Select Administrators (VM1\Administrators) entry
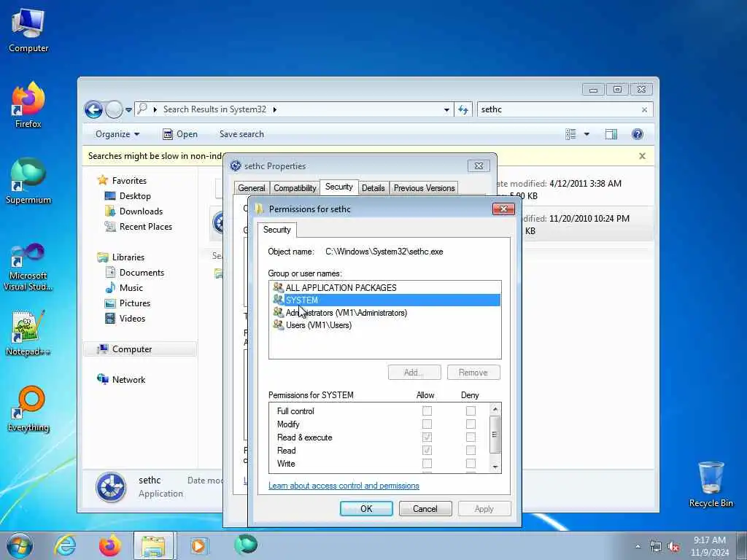Viewport: 747px width, 560px height. (385, 313)
